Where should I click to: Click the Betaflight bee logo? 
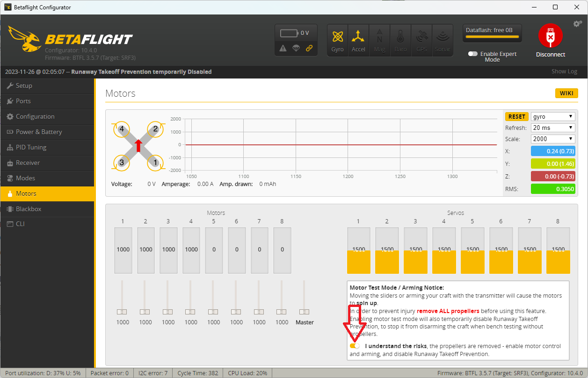coord(24,38)
